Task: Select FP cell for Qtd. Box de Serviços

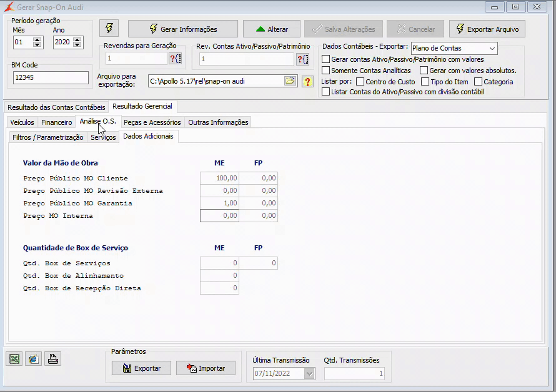Action: coord(258,263)
